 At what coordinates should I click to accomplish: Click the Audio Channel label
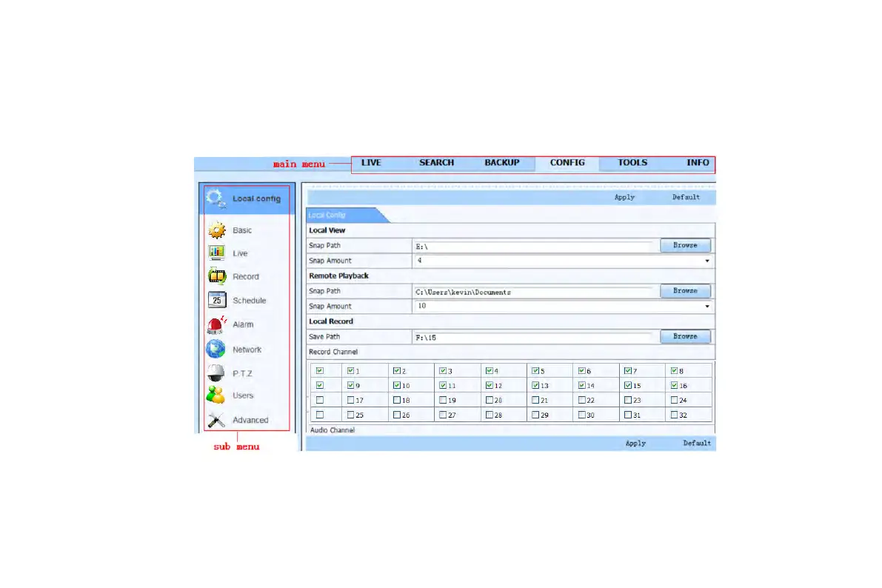[333, 430]
